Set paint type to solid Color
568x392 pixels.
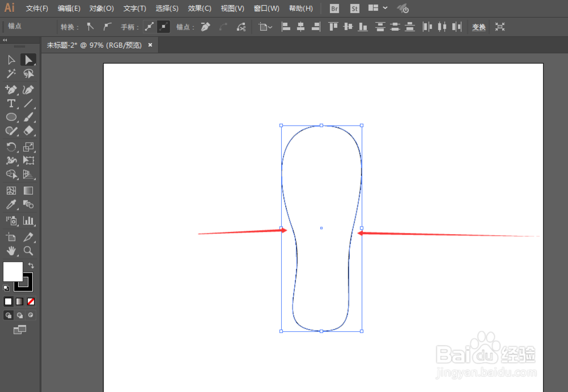pos(9,302)
